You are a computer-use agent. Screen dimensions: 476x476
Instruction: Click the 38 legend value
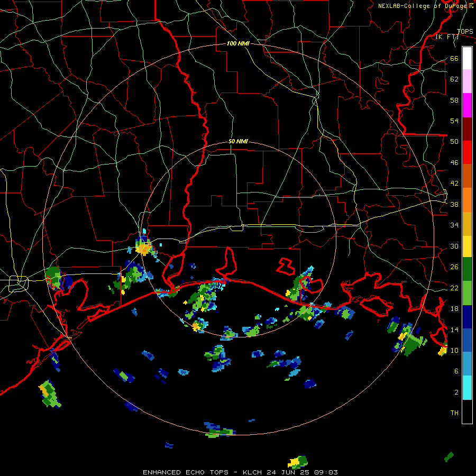454,204
